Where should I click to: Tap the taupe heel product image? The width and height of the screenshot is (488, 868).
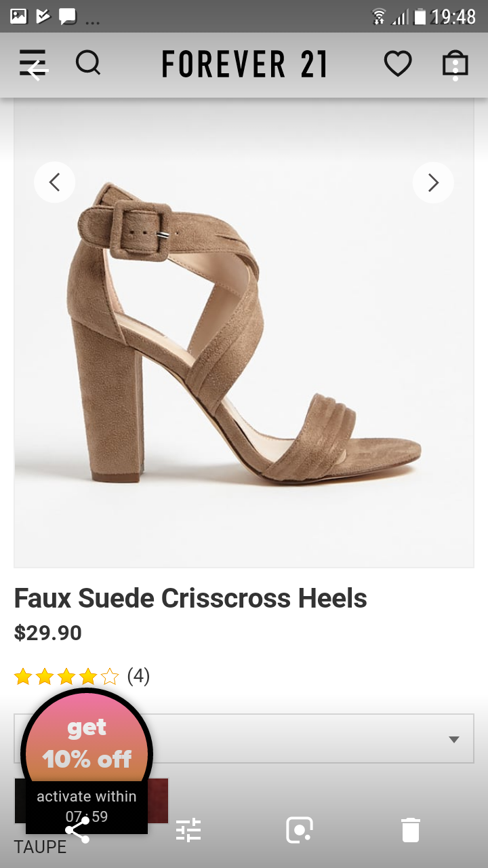tap(244, 333)
